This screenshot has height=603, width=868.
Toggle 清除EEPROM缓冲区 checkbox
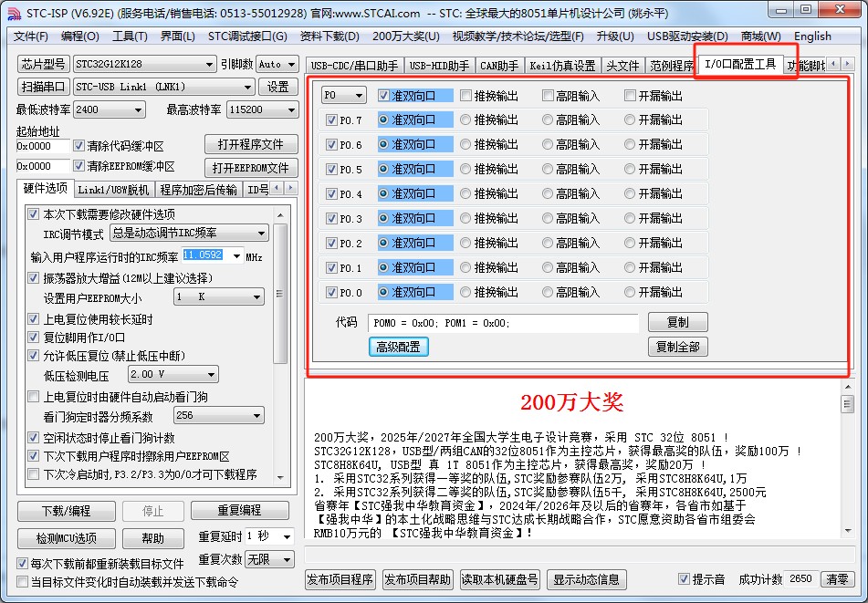(78, 166)
